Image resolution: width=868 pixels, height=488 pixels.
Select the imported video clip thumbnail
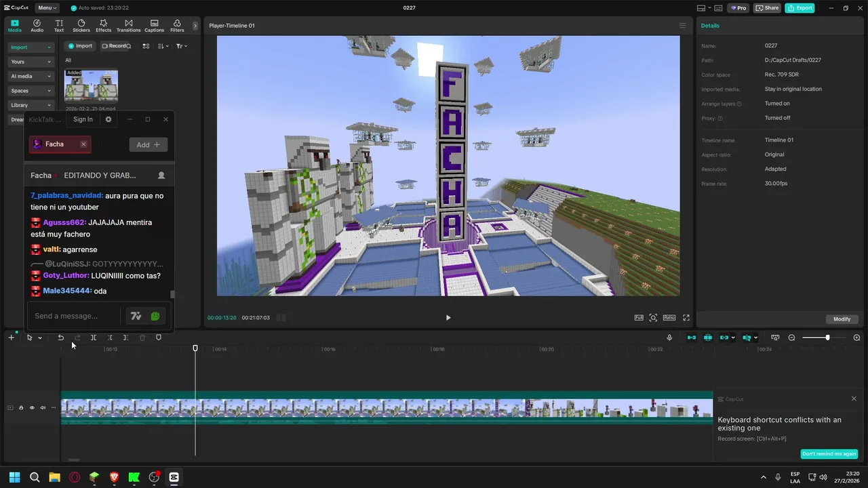point(91,85)
